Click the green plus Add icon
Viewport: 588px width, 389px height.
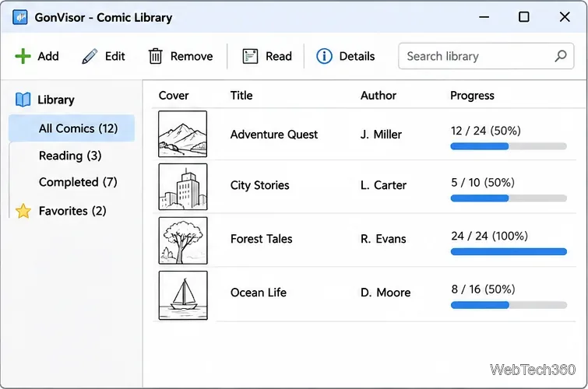[x=23, y=56]
